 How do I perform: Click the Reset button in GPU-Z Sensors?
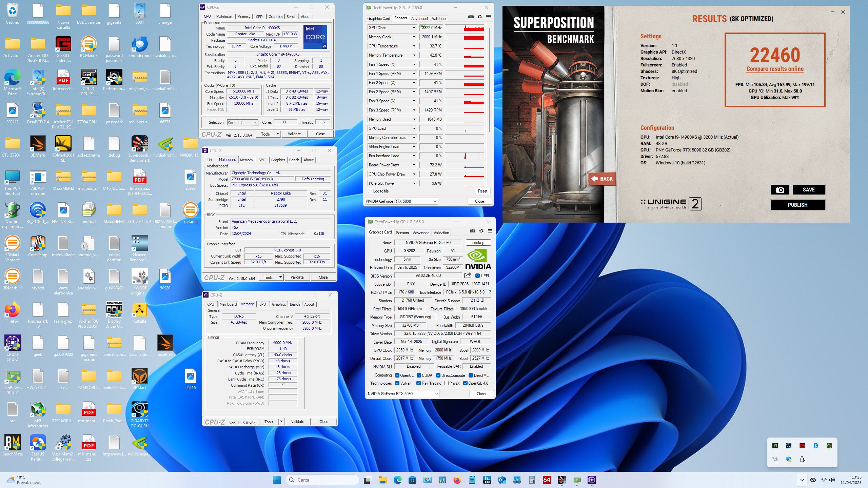pyautogui.click(x=482, y=191)
